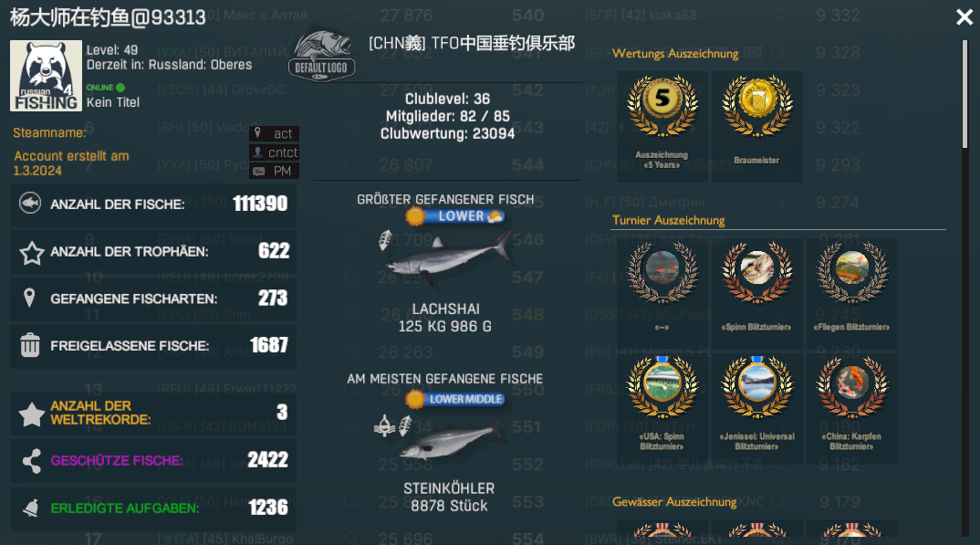Click the Erledigte Aufgaben bell icon

coord(31,508)
